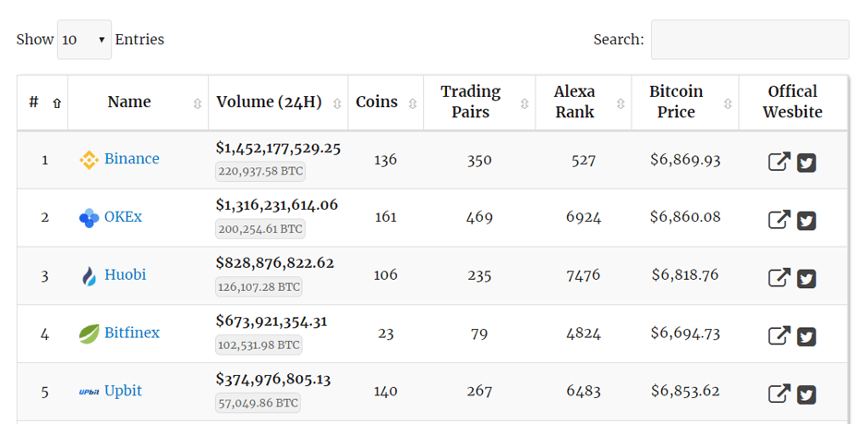
Task: Click the Upbit logo icon
Action: 90,392
